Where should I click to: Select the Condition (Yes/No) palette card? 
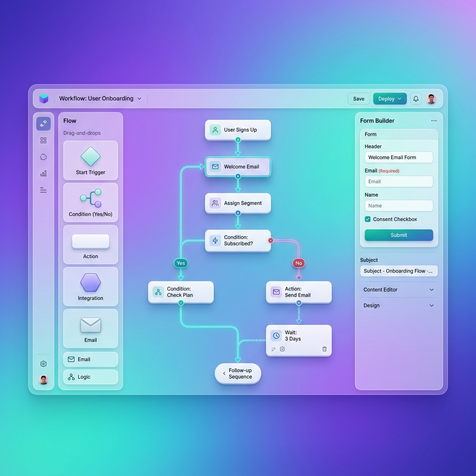[x=91, y=203]
